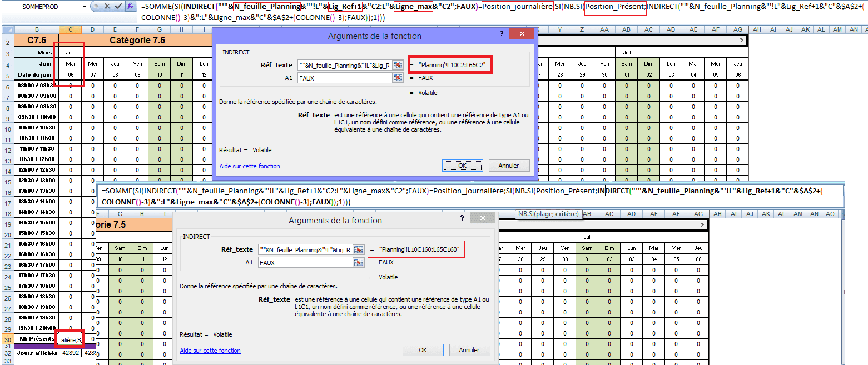Click date cell '08' in upper sheet
The width and height of the screenshot is (868, 365).
115,74
